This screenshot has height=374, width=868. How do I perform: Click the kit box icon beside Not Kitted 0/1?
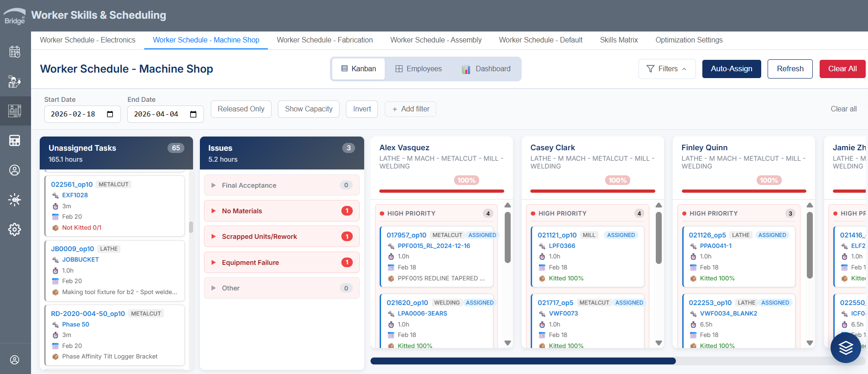[56, 228]
